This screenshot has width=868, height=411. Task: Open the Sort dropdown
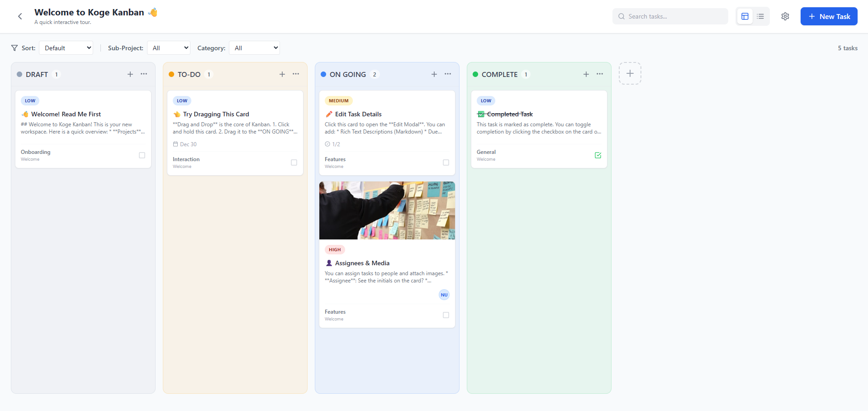tap(66, 48)
